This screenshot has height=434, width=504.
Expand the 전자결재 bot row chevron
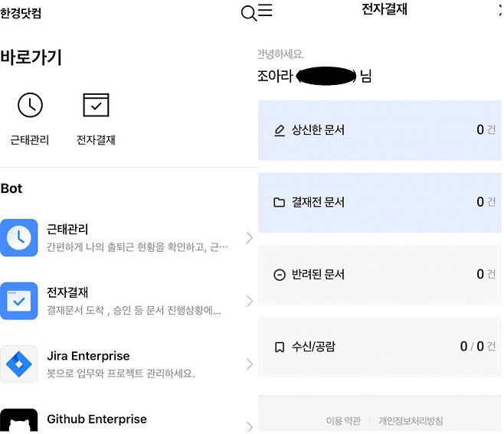pyautogui.click(x=249, y=302)
